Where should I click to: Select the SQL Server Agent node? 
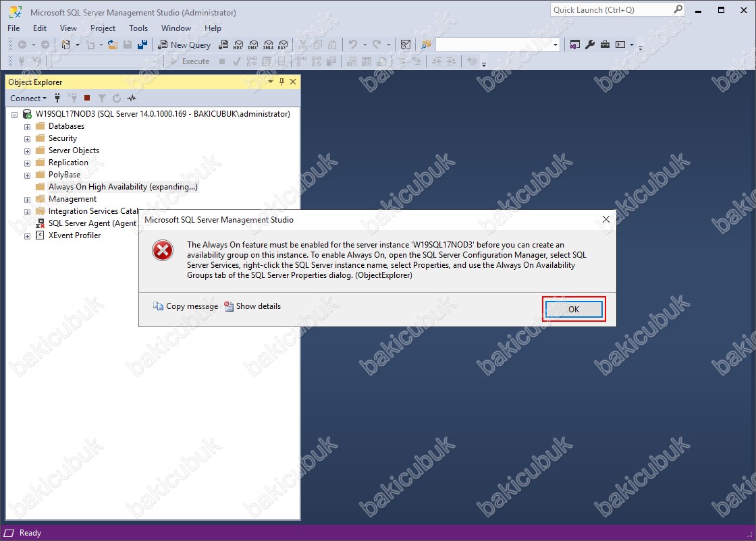point(92,223)
